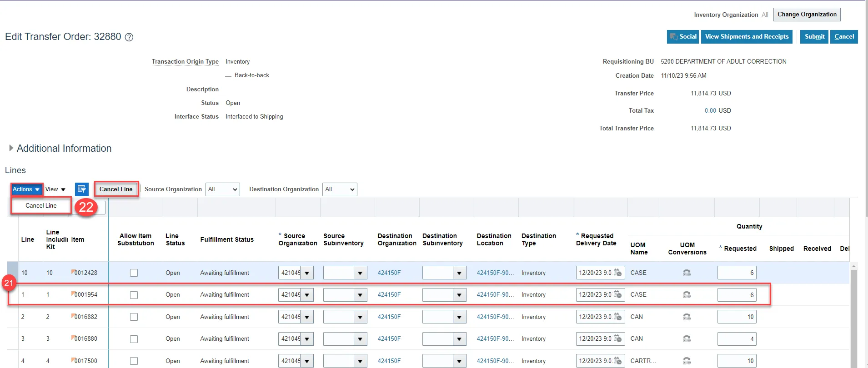Click the Requested quantity field for item 0016882
Screen dimensions: 868x368
click(736, 317)
